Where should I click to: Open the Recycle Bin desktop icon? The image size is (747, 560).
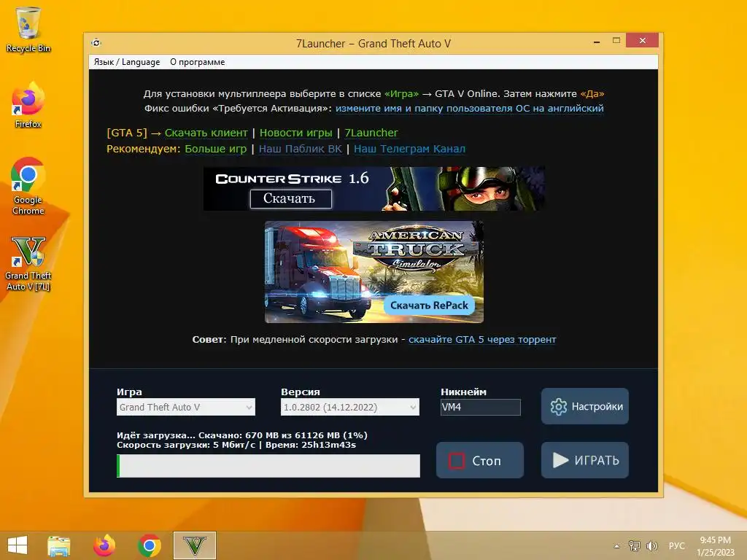coord(28,28)
